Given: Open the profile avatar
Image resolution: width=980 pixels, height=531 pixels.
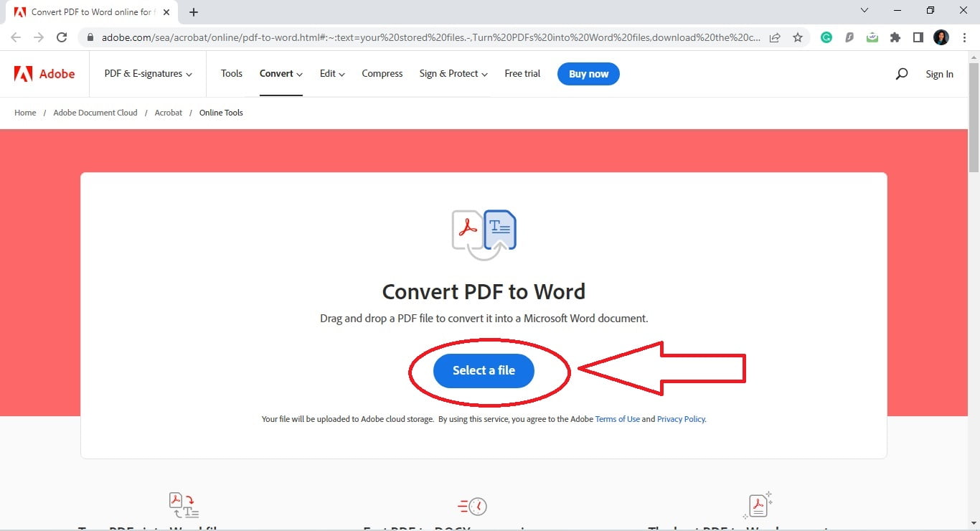Looking at the screenshot, I should click(x=941, y=37).
